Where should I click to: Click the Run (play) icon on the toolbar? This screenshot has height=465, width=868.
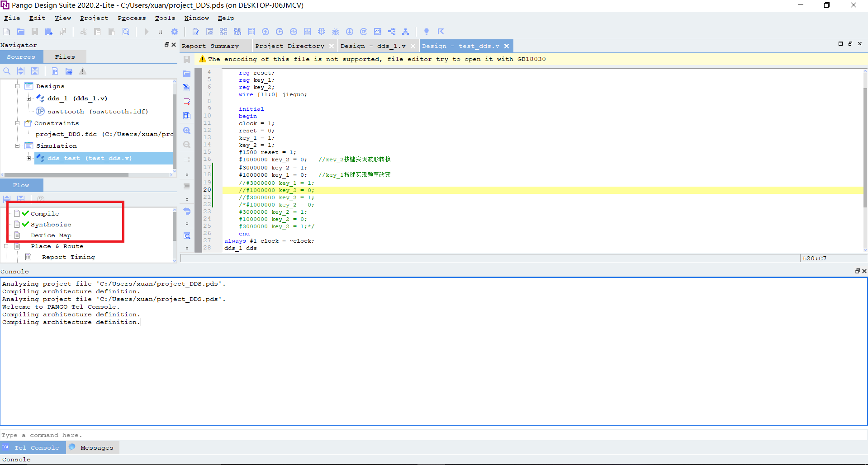click(x=146, y=32)
